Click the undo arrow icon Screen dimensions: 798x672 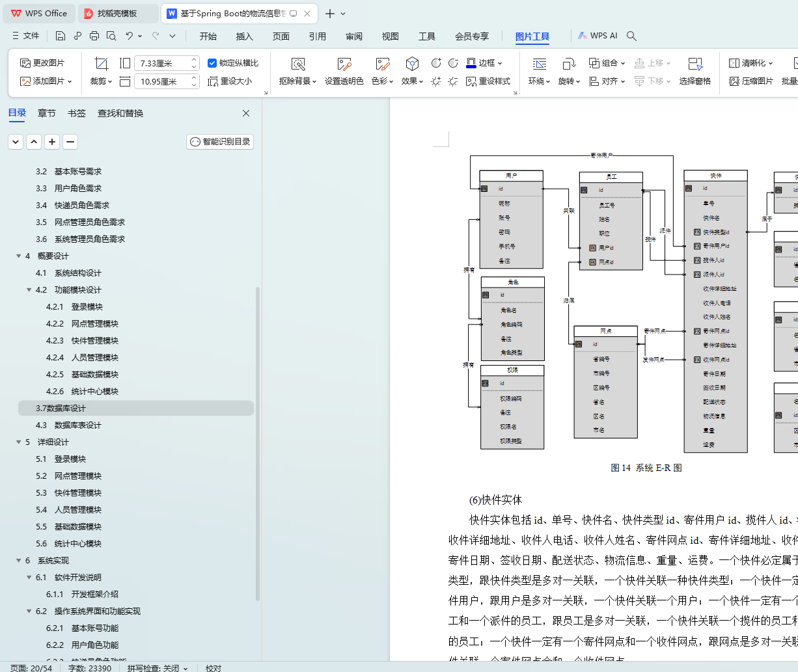coord(130,36)
